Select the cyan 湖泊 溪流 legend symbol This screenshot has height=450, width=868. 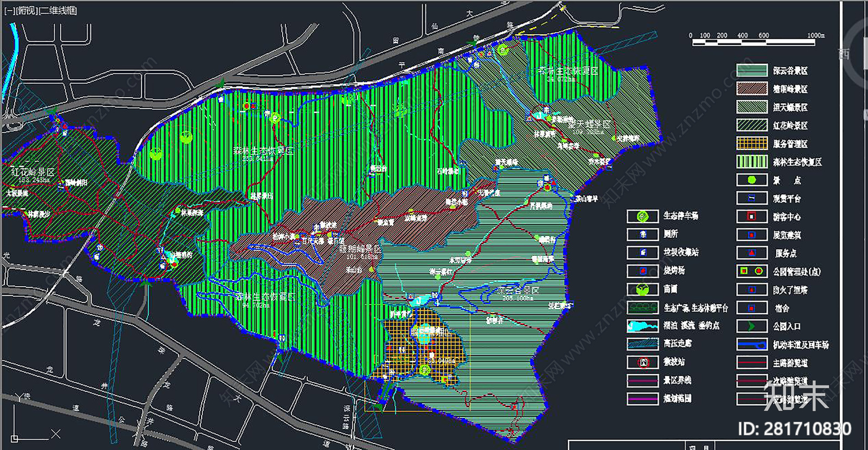pyautogui.click(x=642, y=326)
